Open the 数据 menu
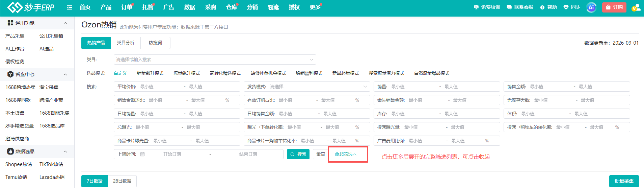Screen dimensions: 644x188 [190, 7]
